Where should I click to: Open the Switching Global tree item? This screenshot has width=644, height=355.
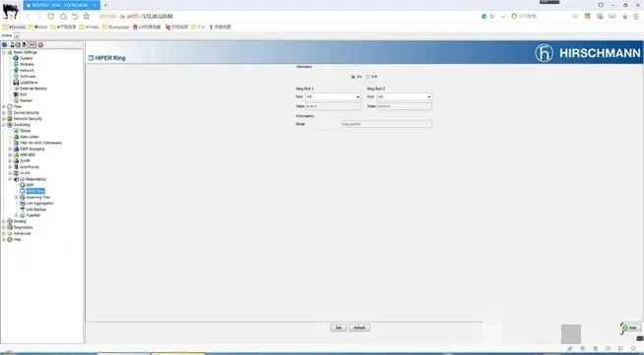click(25, 131)
